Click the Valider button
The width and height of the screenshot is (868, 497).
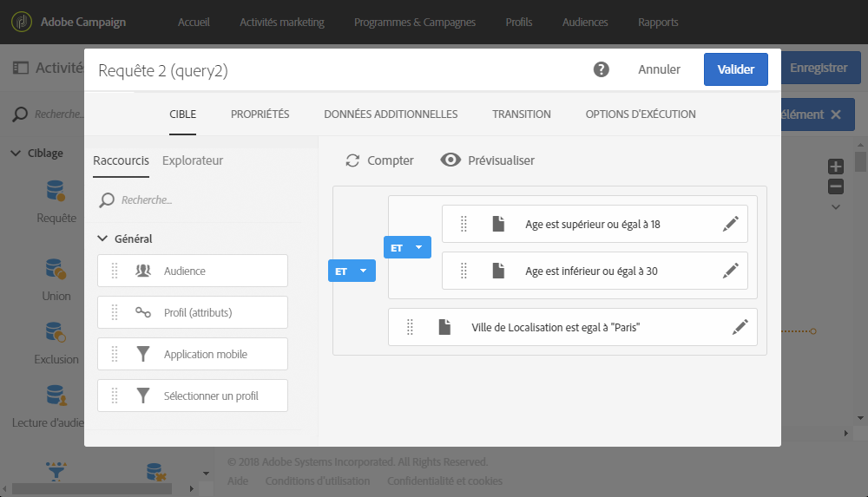click(x=735, y=69)
